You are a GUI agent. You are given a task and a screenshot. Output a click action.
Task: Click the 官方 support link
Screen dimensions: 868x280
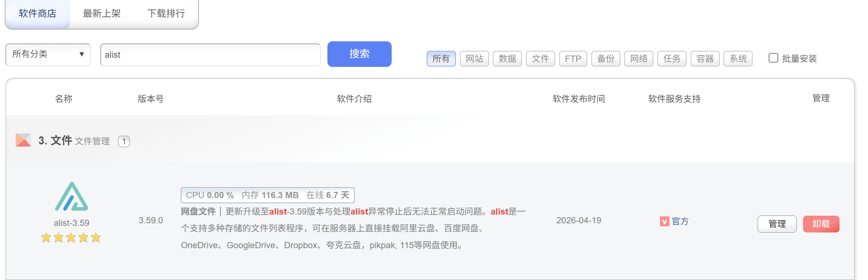(x=680, y=221)
